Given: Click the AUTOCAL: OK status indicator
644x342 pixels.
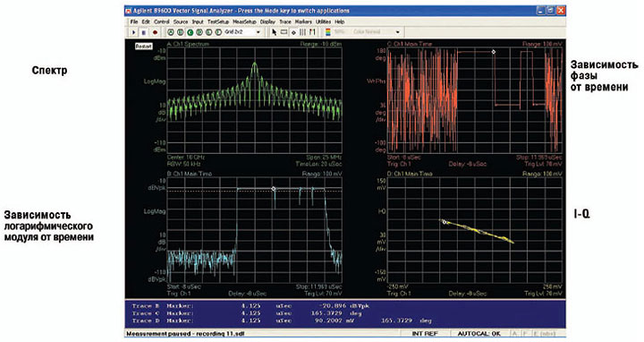Looking at the screenshot, I should (x=479, y=333).
